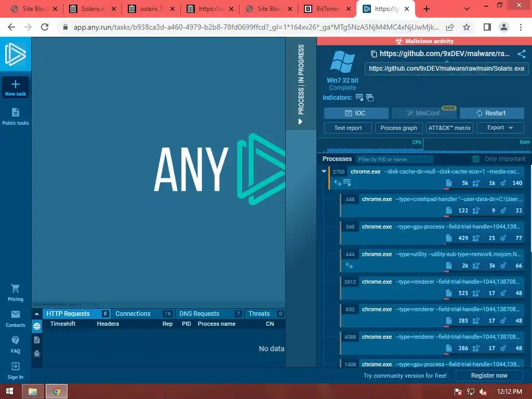Click Sign In in sidebar
This screenshot has width=532, height=399.
[x=15, y=370]
